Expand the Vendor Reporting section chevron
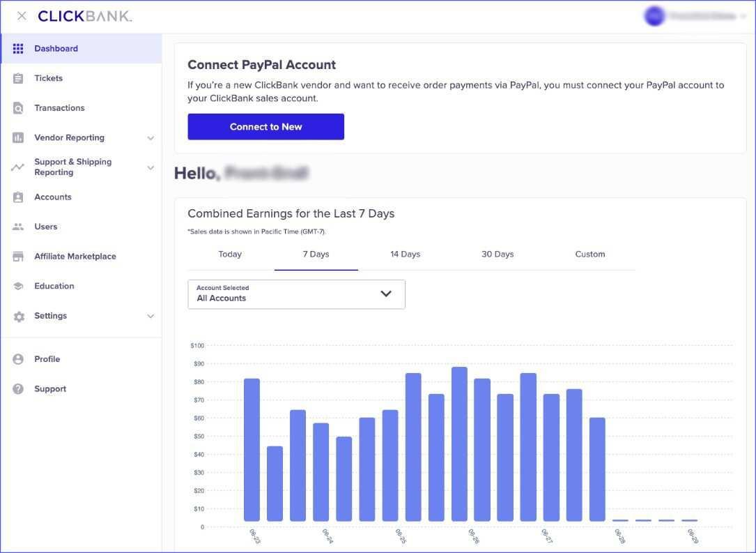This screenshot has width=756, height=553. coord(151,137)
